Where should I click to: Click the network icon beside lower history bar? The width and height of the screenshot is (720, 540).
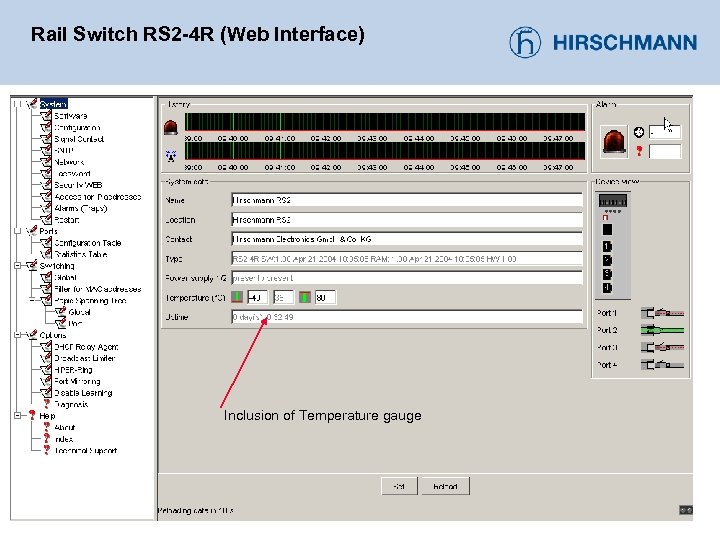[171, 156]
